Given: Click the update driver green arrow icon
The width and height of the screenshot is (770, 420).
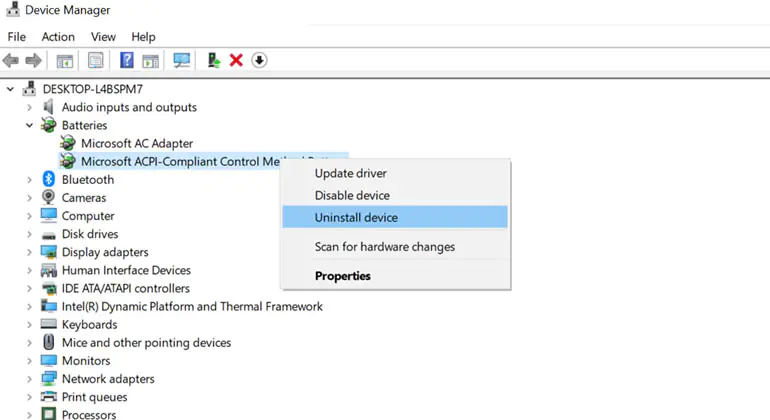Looking at the screenshot, I should [x=213, y=60].
